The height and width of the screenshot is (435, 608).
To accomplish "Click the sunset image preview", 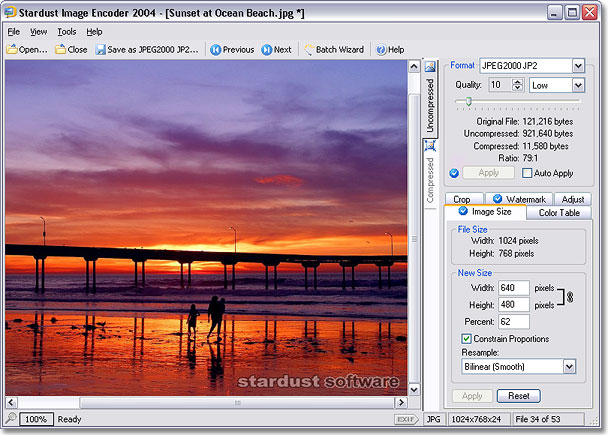I will pos(206,228).
